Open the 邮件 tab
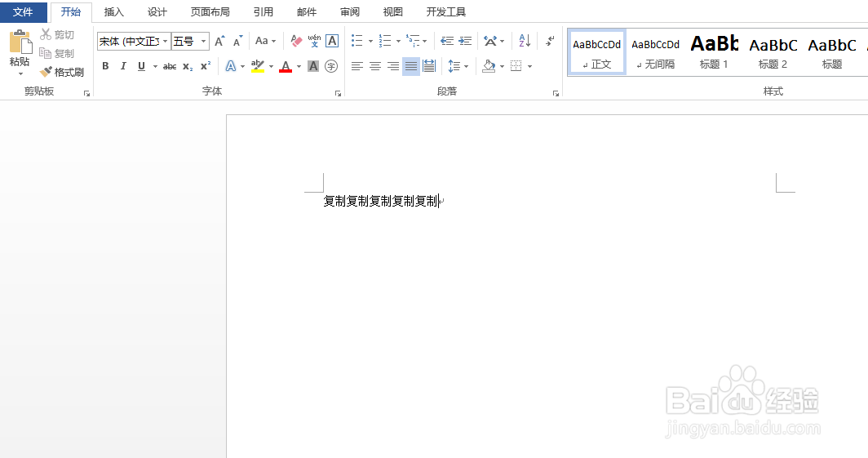868x458 pixels. tap(307, 11)
